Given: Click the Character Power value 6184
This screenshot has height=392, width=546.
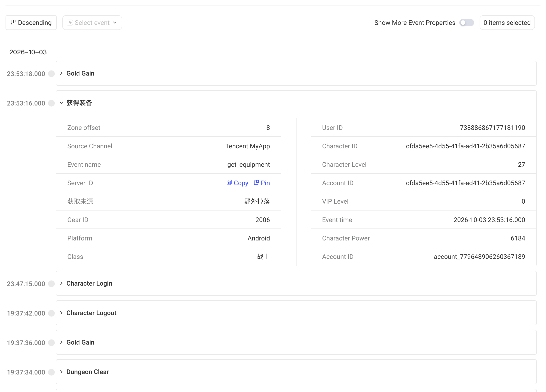Looking at the screenshot, I should click(x=518, y=238).
